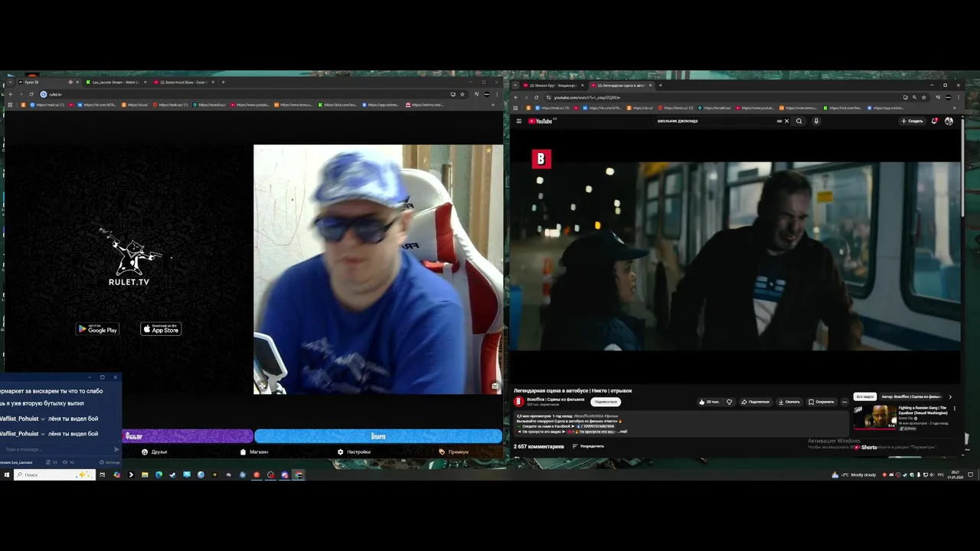This screenshot has height=551, width=980.
Task: Go back in the left browser
Action: click(x=10, y=94)
